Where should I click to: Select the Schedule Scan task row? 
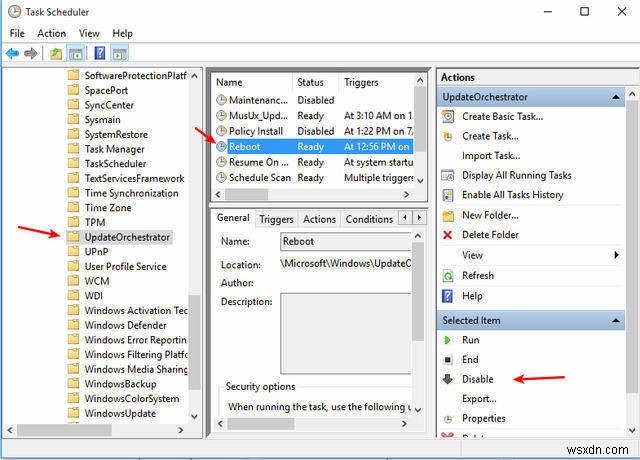pyautogui.click(x=313, y=178)
